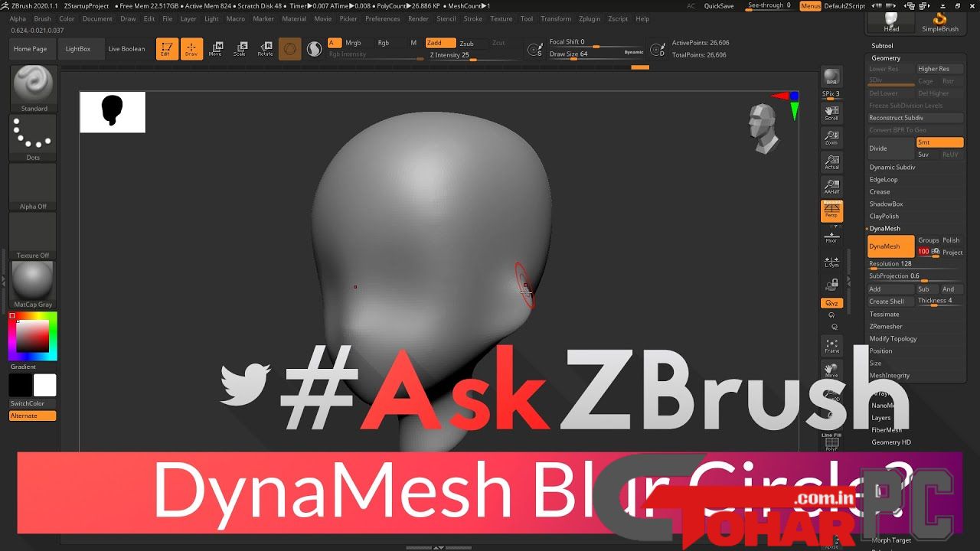Click Reconstruct Subdiv

(x=915, y=118)
